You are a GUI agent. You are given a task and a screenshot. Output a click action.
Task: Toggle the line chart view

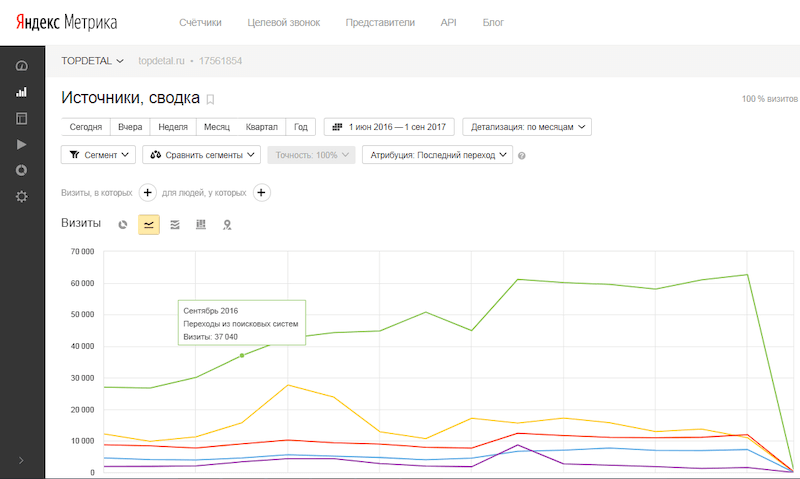coord(149,225)
